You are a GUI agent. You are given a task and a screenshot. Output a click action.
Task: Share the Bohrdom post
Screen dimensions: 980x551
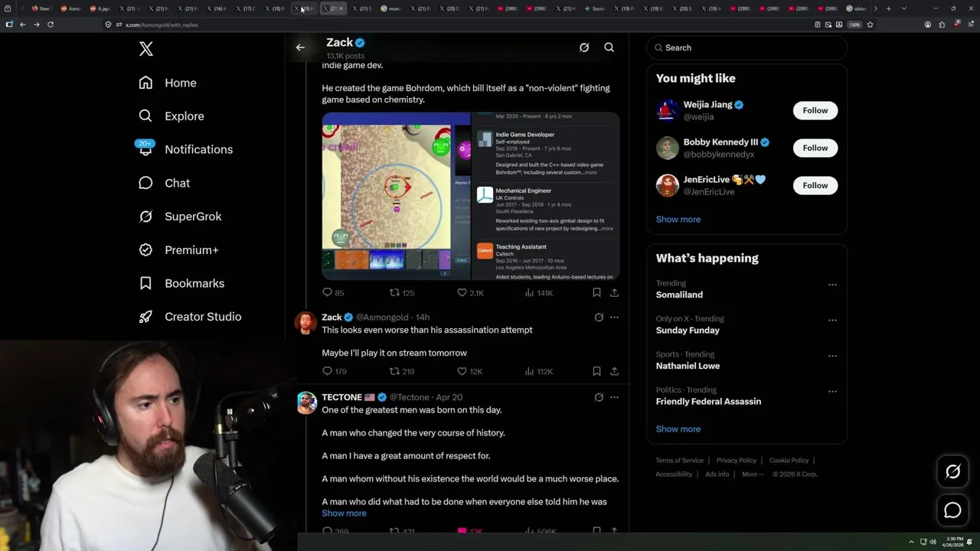pyautogui.click(x=614, y=292)
